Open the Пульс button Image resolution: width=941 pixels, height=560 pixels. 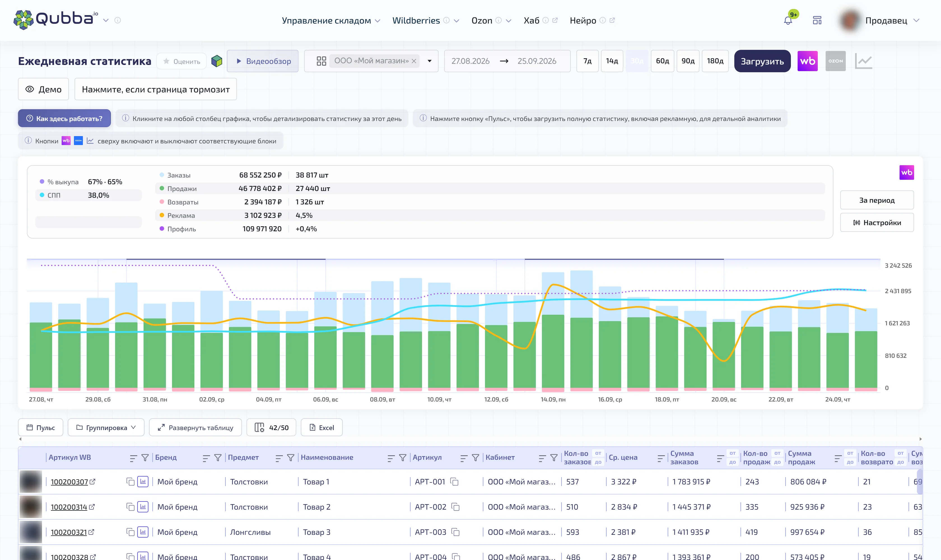pyautogui.click(x=40, y=428)
